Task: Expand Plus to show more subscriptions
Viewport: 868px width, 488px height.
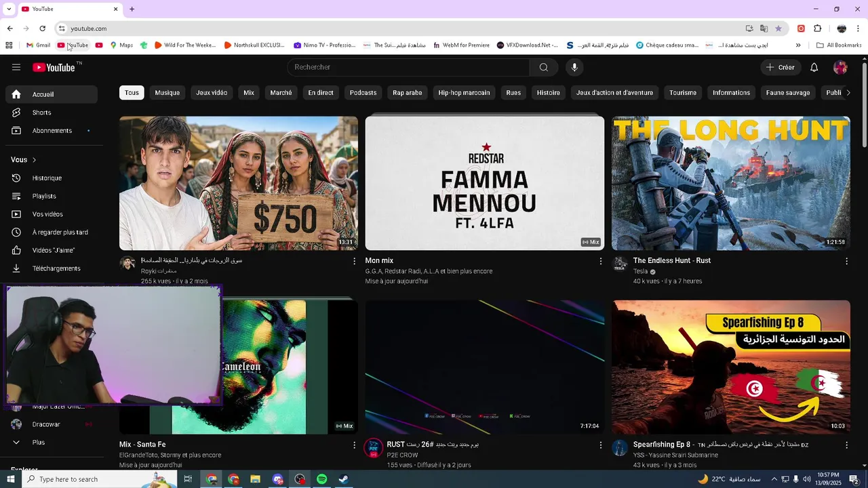Action: pos(52,442)
